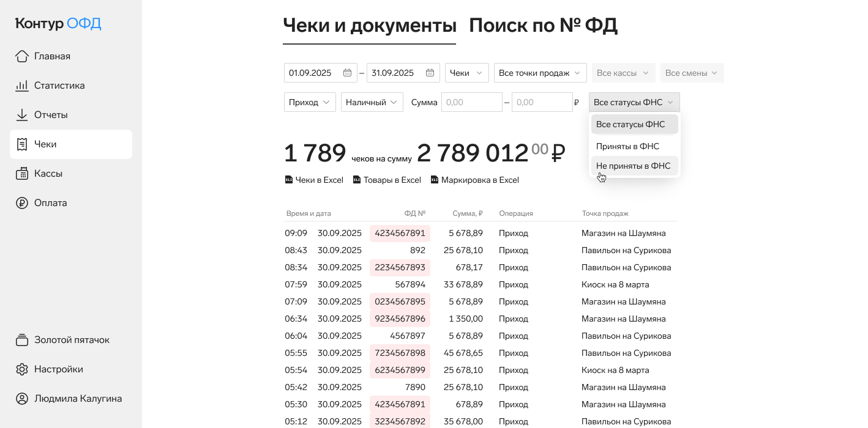Switch to Поиск по № ФД tab
868x428 pixels.
(x=543, y=26)
